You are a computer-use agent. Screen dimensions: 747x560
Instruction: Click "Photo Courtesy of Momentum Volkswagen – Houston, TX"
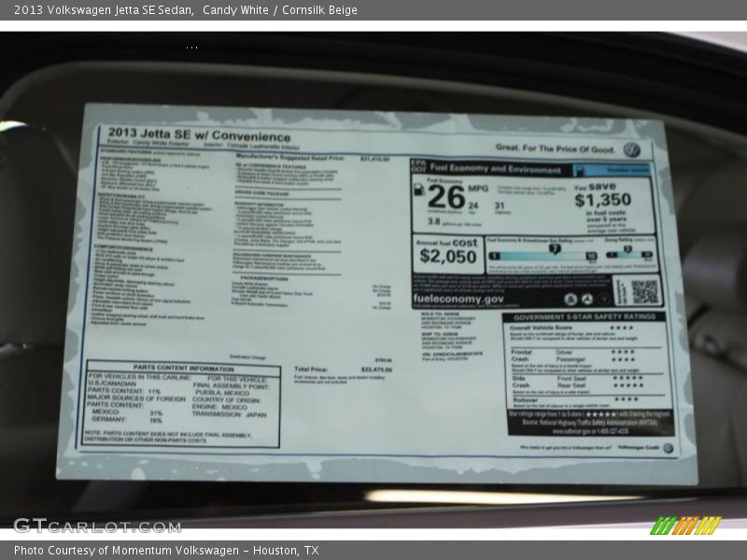[x=166, y=551]
